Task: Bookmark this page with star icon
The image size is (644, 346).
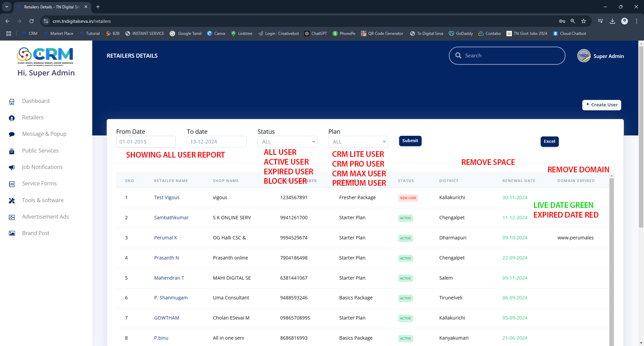Action: tap(584, 21)
